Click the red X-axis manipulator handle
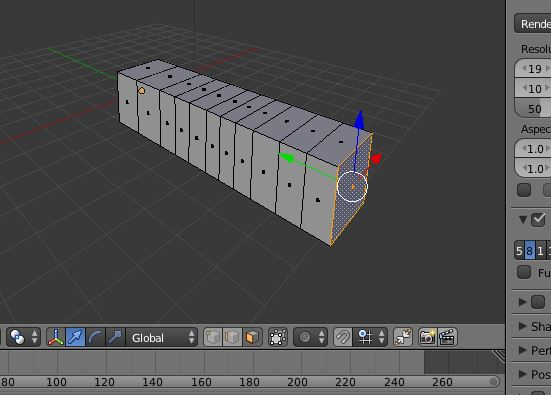The height and width of the screenshot is (395, 551). 376,159
